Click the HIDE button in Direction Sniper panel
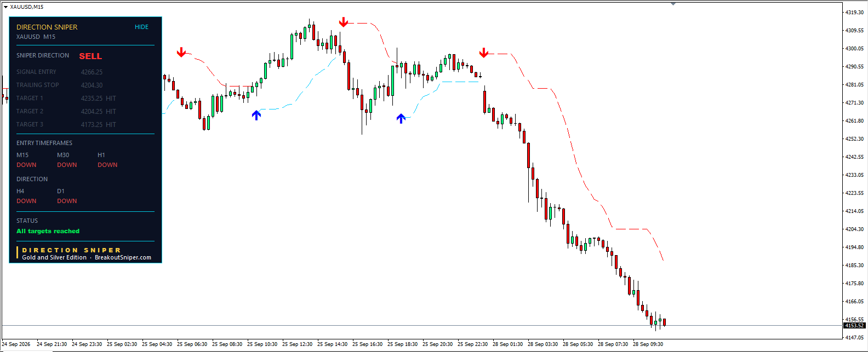868x352 pixels. (141, 27)
